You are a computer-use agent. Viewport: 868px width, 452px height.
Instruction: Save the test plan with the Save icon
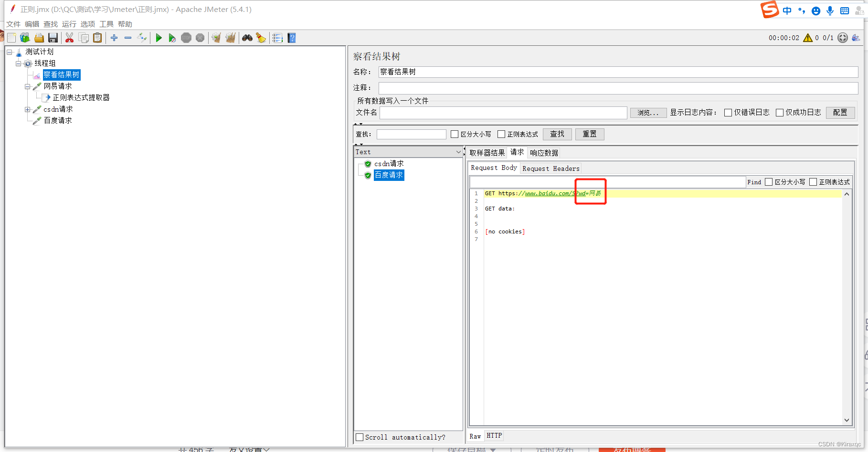pos(53,38)
